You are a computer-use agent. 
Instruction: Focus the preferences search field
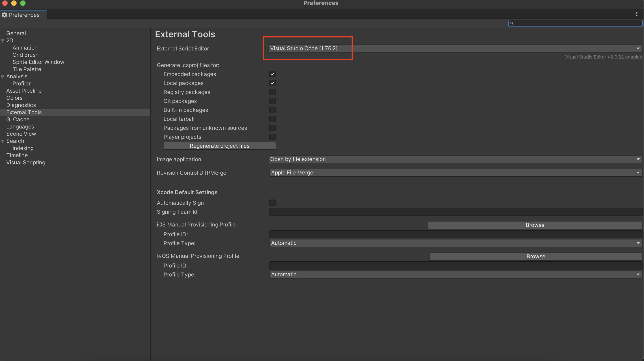click(x=575, y=24)
